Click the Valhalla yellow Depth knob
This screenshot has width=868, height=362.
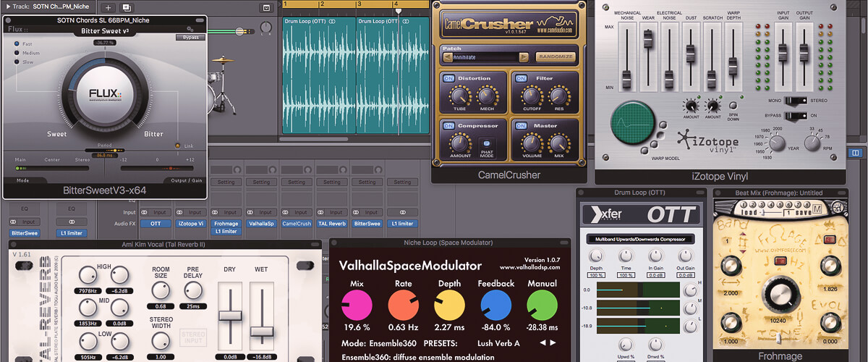pyautogui.click(x=449, y=306)
